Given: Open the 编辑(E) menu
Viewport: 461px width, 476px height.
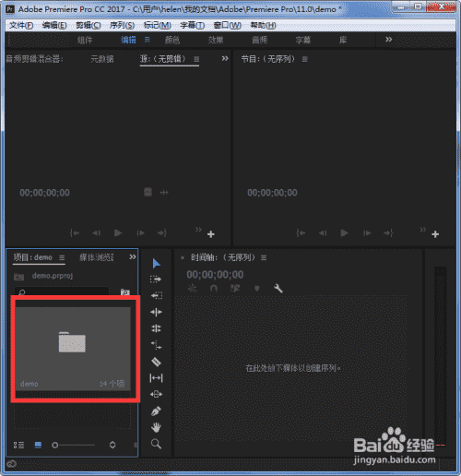Looking at the screenshot, I should [x=54, y=25].
